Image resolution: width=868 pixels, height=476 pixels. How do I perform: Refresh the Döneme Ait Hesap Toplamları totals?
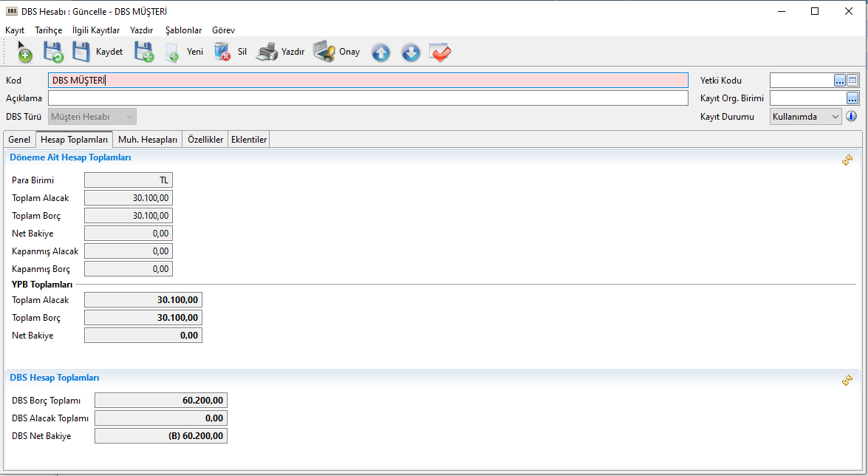(847, 160)
